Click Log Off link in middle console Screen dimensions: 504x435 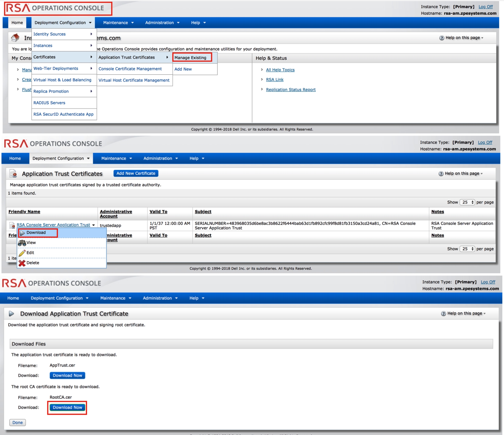[x=485, y=142]
